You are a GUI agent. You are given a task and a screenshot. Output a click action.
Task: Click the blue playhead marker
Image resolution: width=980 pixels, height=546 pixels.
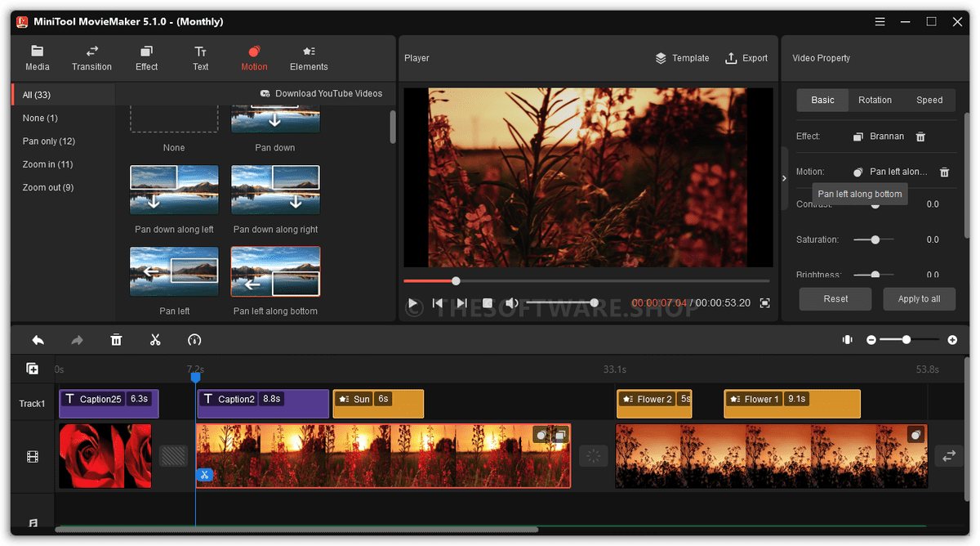[x=195, y=378]
